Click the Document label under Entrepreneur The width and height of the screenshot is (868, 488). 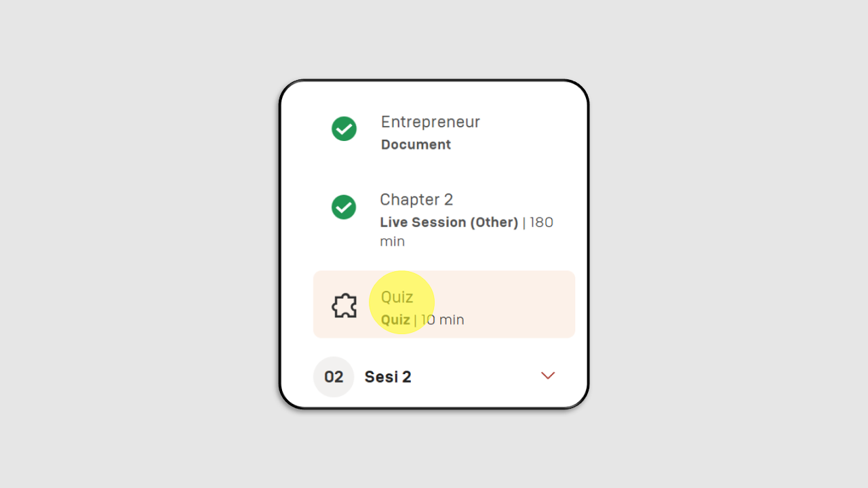pos(416,144)
